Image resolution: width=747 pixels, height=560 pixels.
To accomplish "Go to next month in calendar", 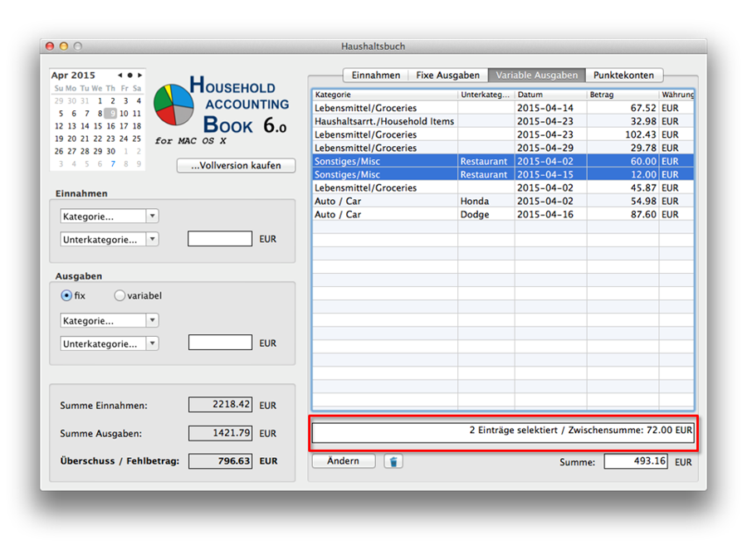I will 139,75.
